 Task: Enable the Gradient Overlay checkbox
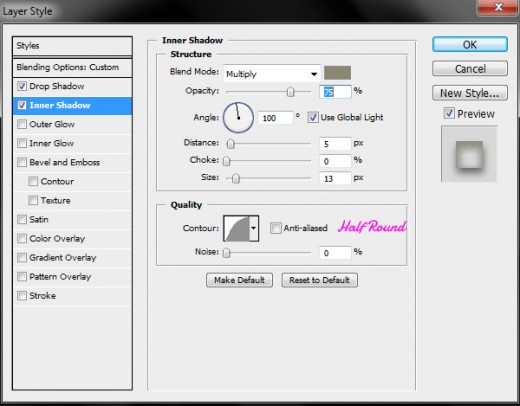[x=22, y=257]
